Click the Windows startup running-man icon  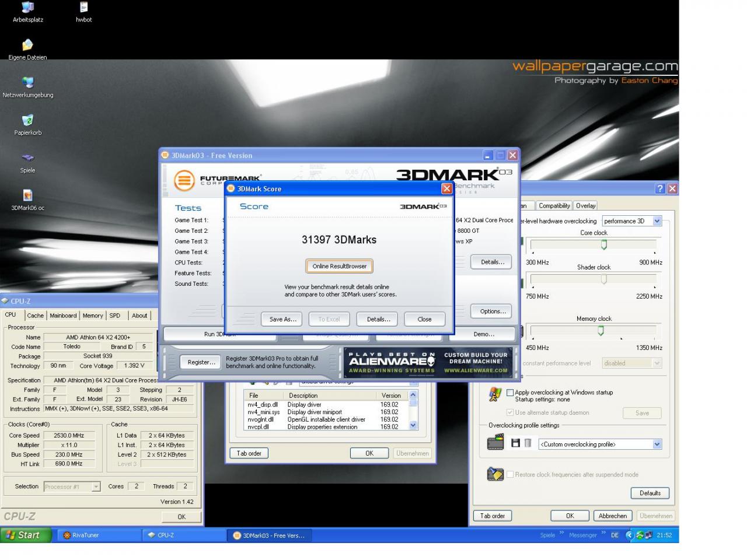pyautogui.click(x=495, y=395)
